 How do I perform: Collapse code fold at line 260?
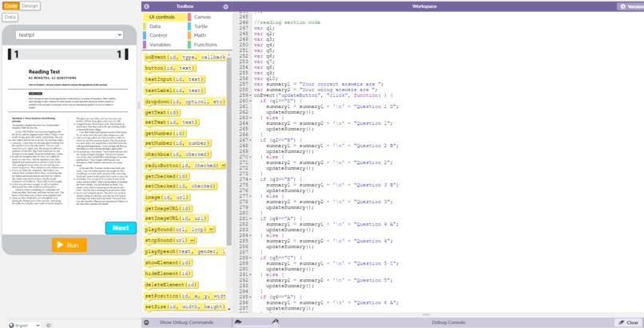coord(251,101)
